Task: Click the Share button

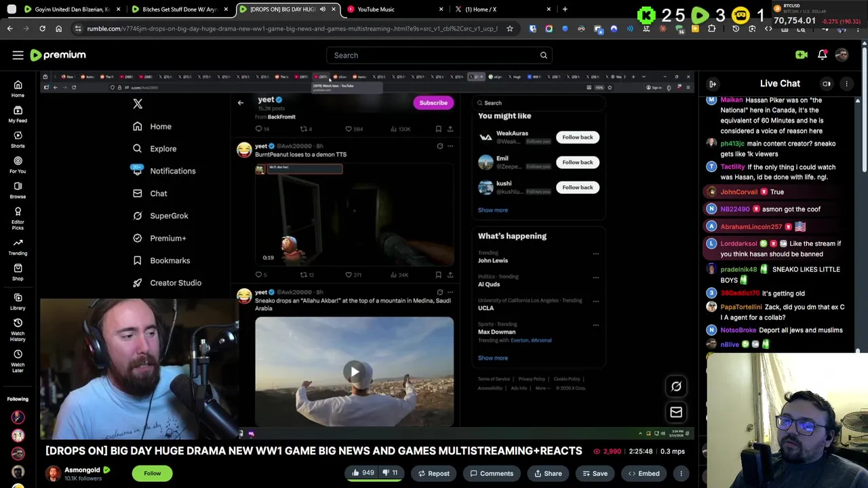Action: coord(548,473)
